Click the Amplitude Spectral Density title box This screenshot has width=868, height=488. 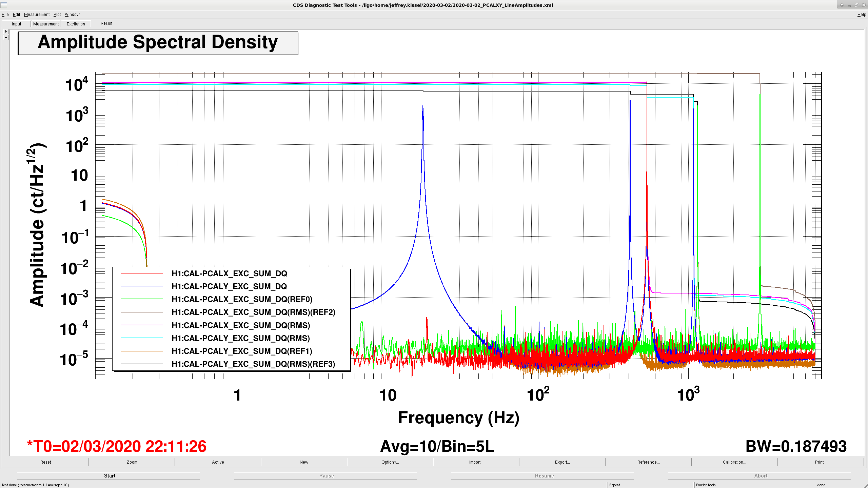click(158, 43)
